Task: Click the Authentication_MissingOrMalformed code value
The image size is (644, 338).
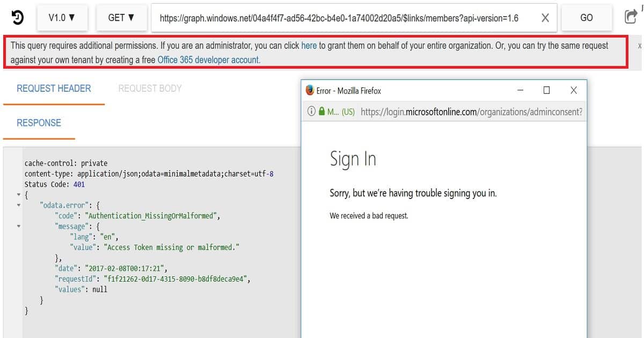Action: click(152, 216)
